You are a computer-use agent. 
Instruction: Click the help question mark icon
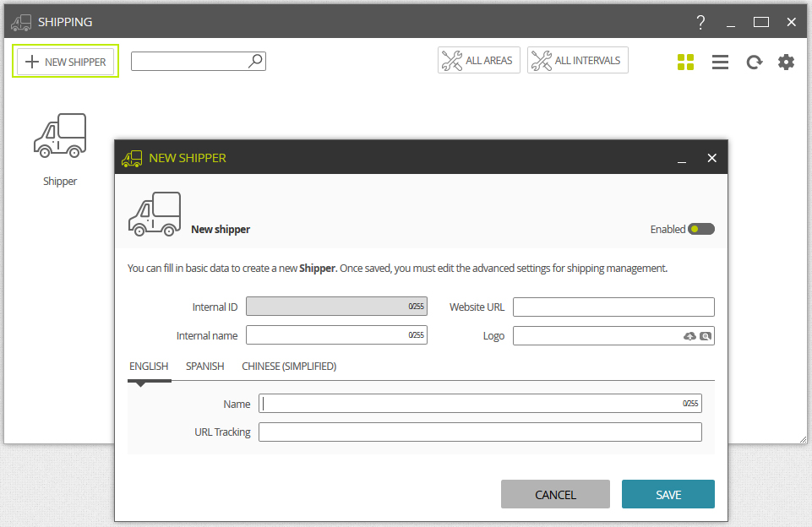point(700,22)
